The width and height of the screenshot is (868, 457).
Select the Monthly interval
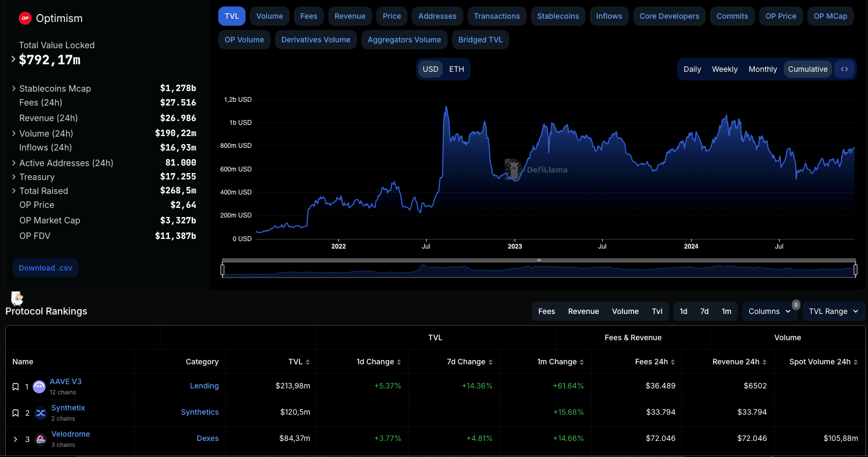click(763, 69)
